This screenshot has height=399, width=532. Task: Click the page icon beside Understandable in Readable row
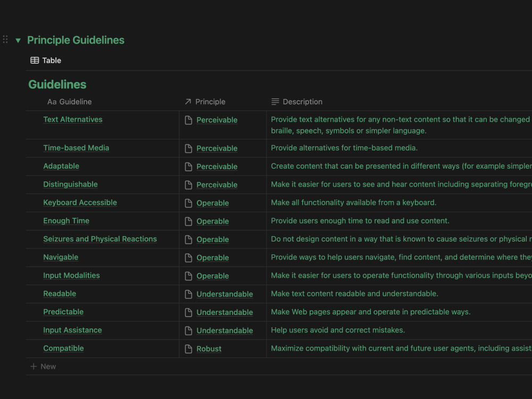[x=188, y=294]
